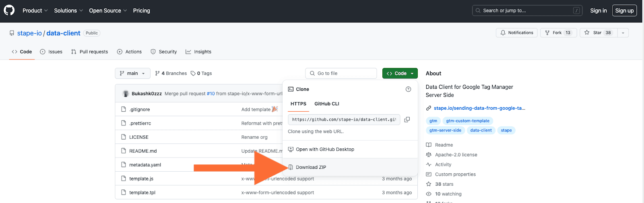Click the file icon beside LICENSE

point(124,137)
